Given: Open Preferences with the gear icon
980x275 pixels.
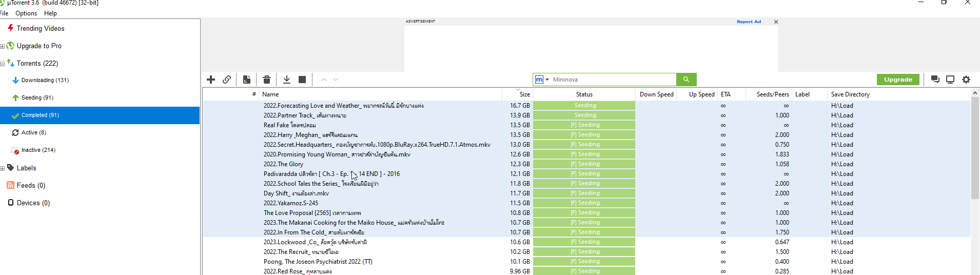Looking at the screenshot, I should pyautogui.click(x=966, y=80).
